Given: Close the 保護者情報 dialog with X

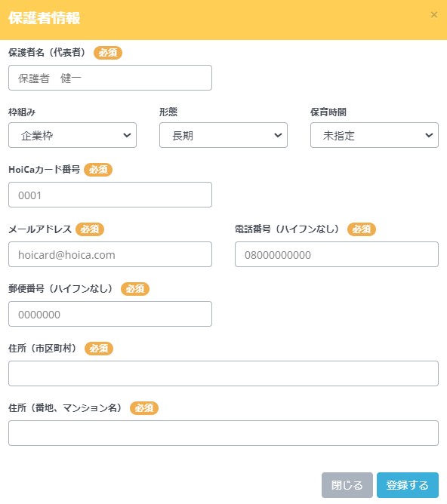Looking at the screenshot, I should [x=434, y=15].
